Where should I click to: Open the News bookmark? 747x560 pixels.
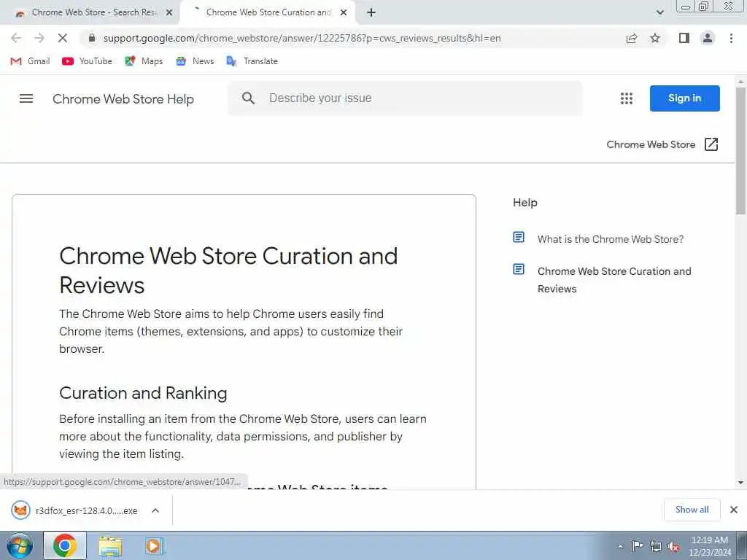tap(195, 61)
